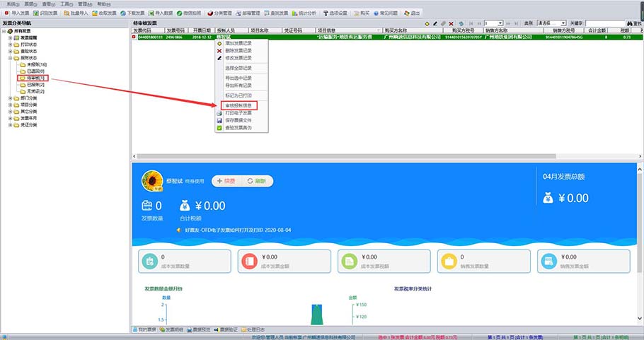Viewport: 644px width, 340px height.
Task: Open the page number dropdown
Action: 500,23
